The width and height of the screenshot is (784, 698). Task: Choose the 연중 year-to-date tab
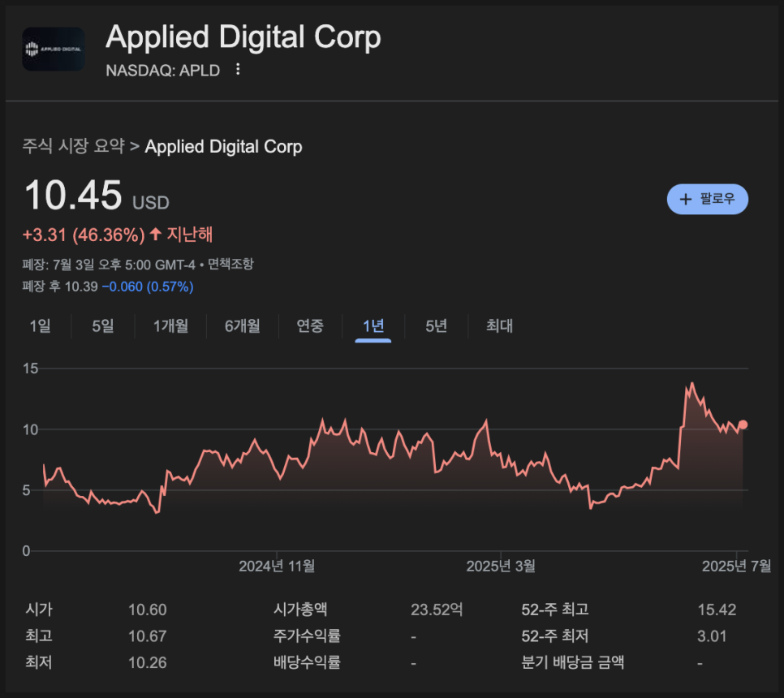tap(310, 326)
